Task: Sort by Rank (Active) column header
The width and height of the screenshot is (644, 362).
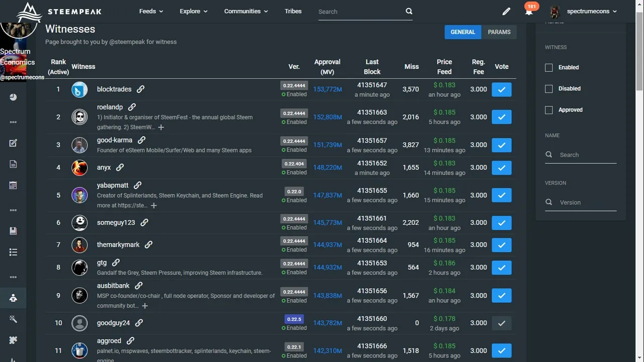Action: 58,67
